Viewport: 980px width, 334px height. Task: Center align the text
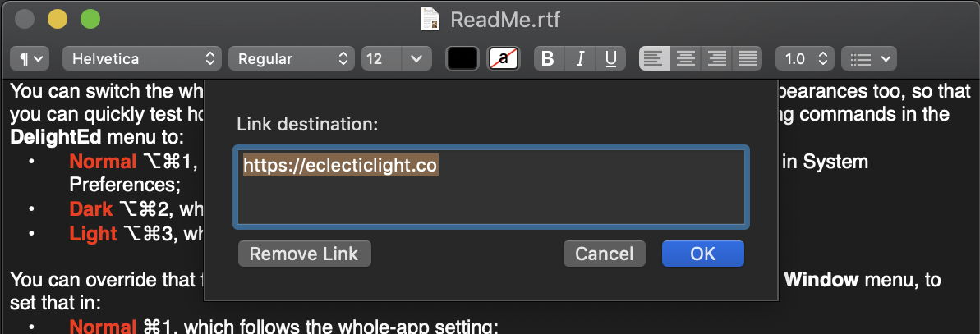coord(685,59)
